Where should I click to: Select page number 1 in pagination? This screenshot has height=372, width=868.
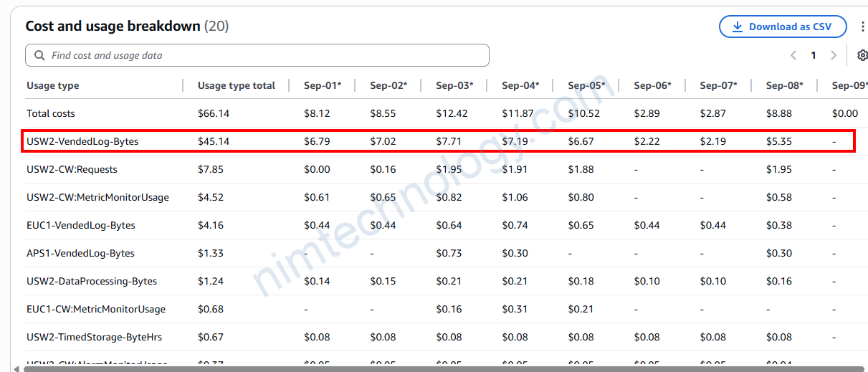(x=814, y=55)
